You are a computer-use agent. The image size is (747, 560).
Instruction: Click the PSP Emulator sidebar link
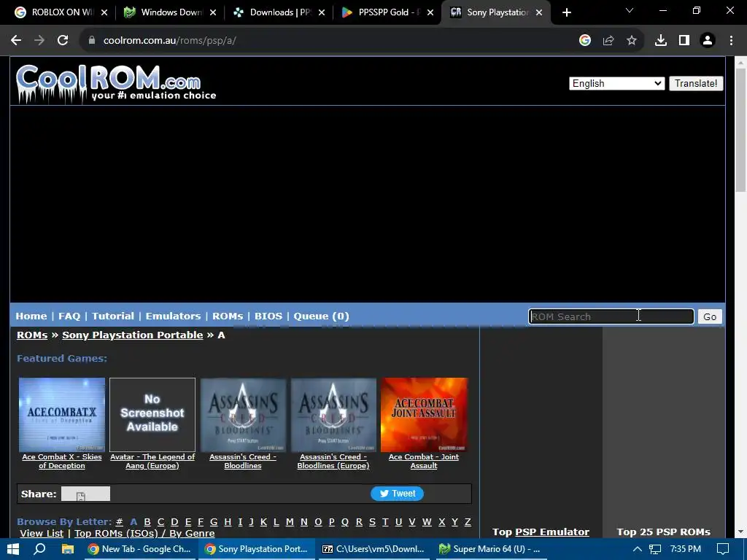click(x=552, y=532)
